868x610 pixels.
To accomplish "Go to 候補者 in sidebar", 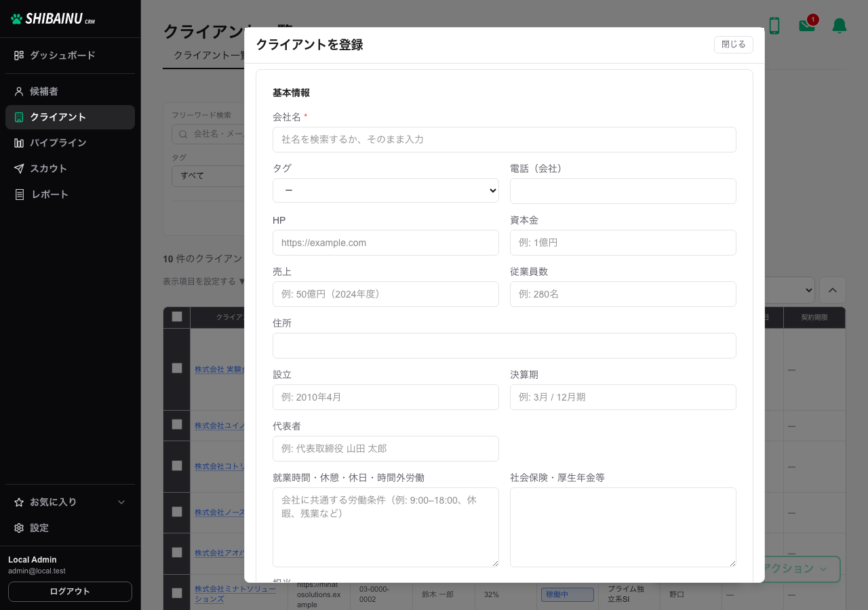I will click(71, 91).
